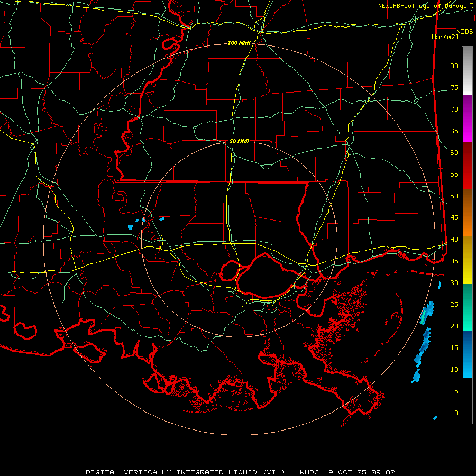Image resolution: width=476 pixels, height=476 pixels.
Task: Click the legend value 70
Action: click(454, 109)
